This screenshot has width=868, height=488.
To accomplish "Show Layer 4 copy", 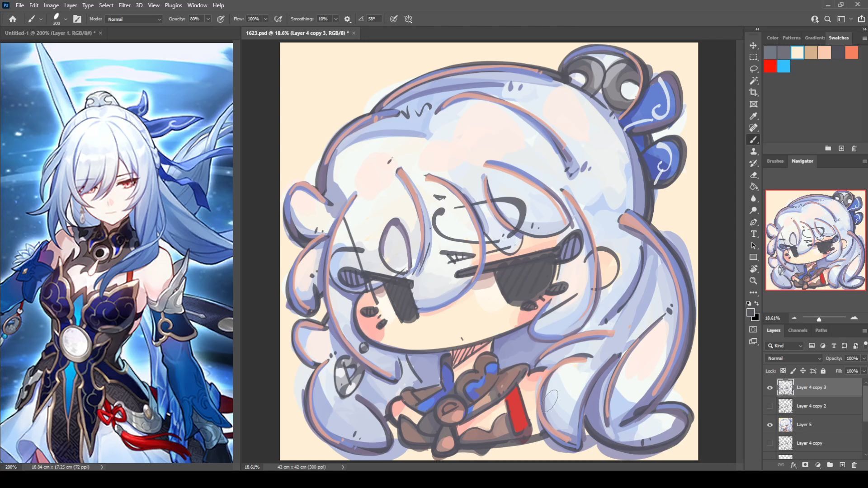I will (x=769, y=443).
